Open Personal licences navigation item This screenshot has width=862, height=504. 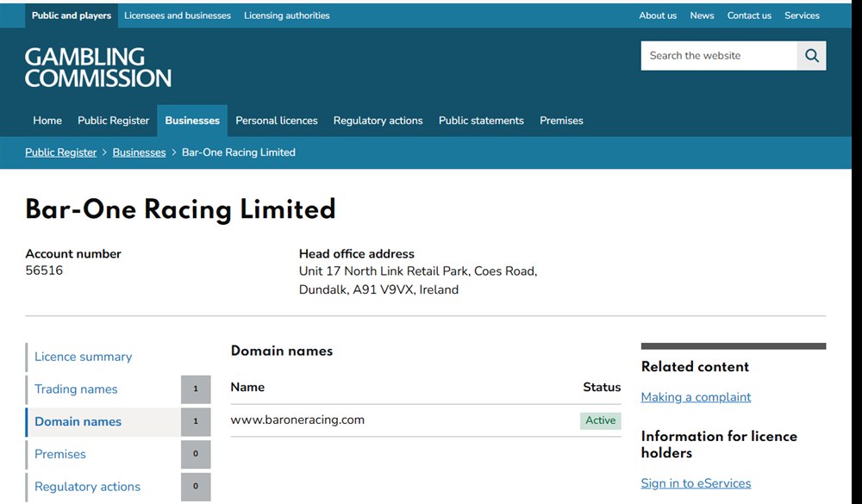277,121
